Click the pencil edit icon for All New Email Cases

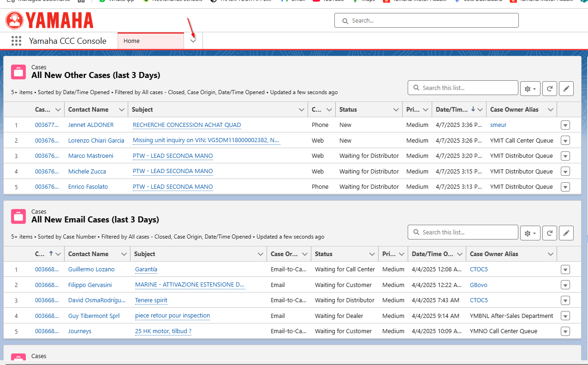[x=566, y=233]
